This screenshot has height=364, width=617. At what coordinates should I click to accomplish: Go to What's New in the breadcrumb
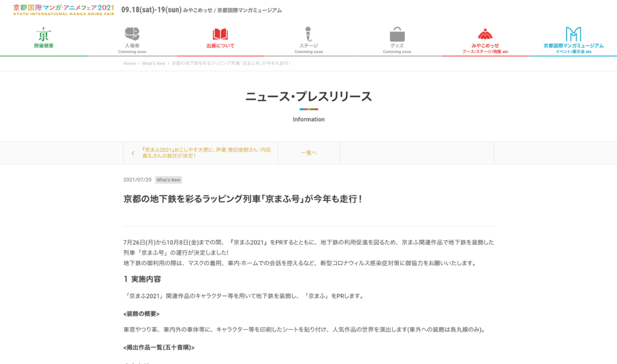tap(154, 63)
